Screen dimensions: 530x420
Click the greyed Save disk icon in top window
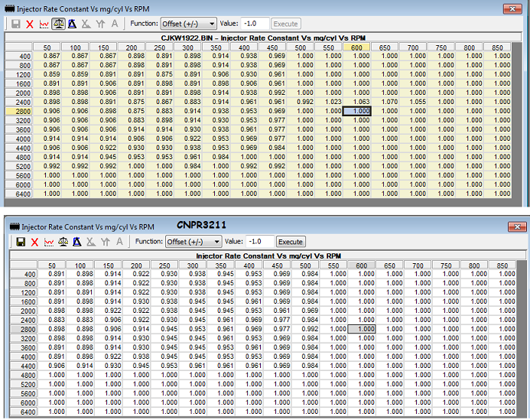pos(15,24)
